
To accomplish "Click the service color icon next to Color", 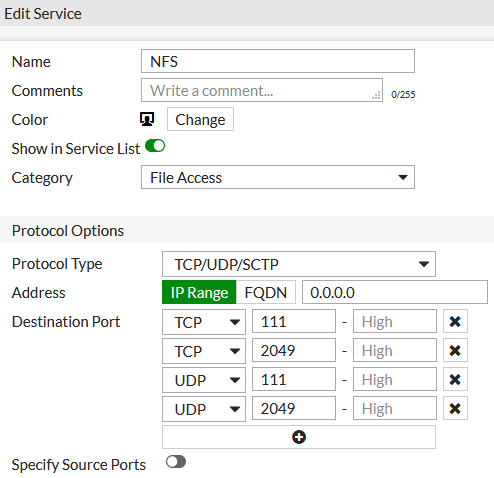I will coord(147,119).
